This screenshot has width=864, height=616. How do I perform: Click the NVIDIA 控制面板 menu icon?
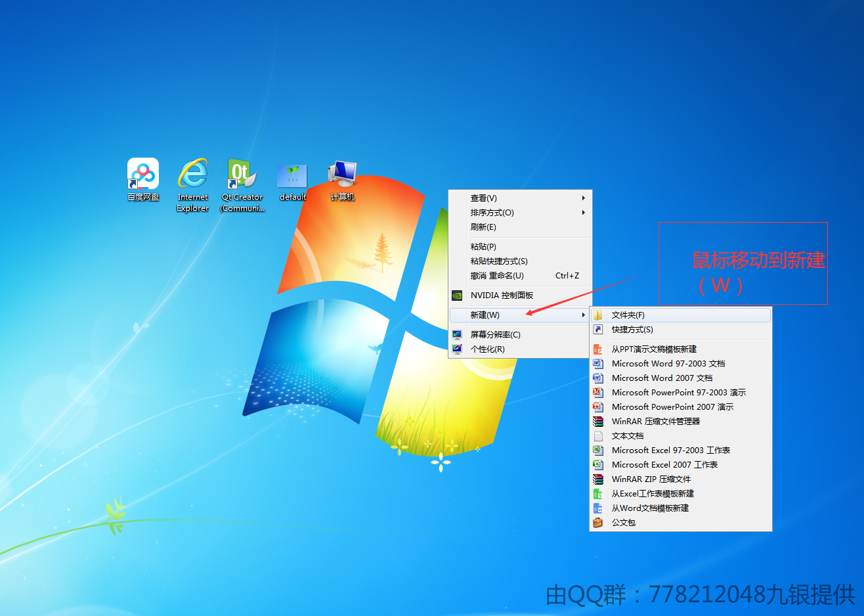tap(457, 296)
